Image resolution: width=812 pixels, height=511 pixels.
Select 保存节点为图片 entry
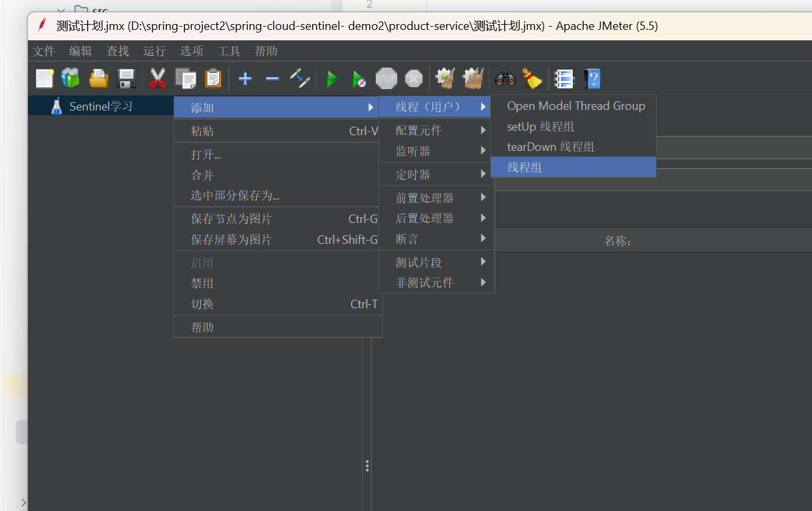pyautogui.click(x=278, y=218)
